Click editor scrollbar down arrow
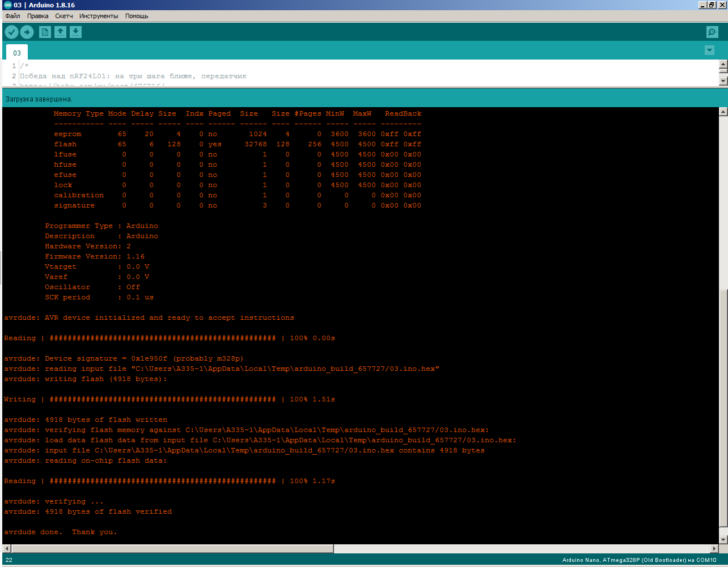Viewport: 728px width, 567px height. click(723, 81)
